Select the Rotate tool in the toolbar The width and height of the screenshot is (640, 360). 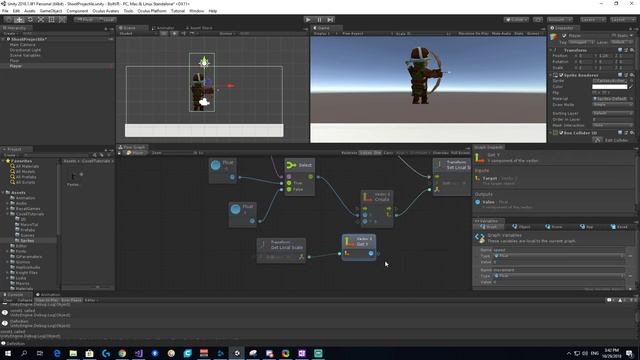tap(30, 20)
